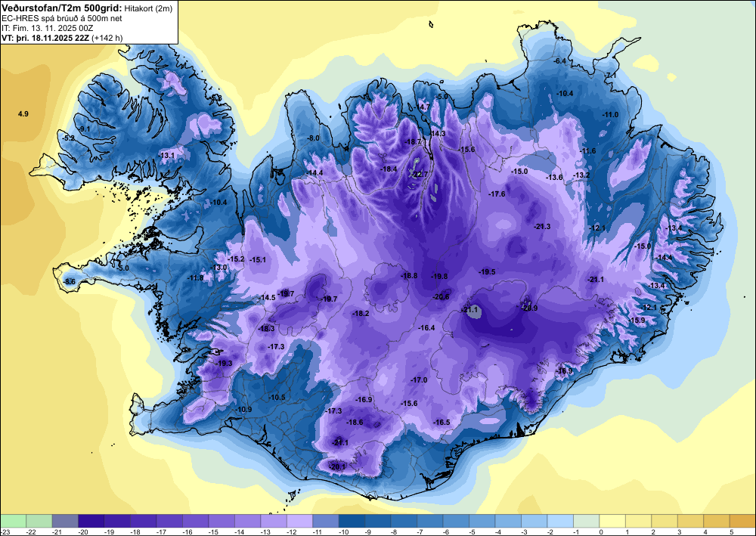Screen dimensions: 756x536
Task: Click the 4.9 ocean temperature value
Action: [x=23, y=113]
